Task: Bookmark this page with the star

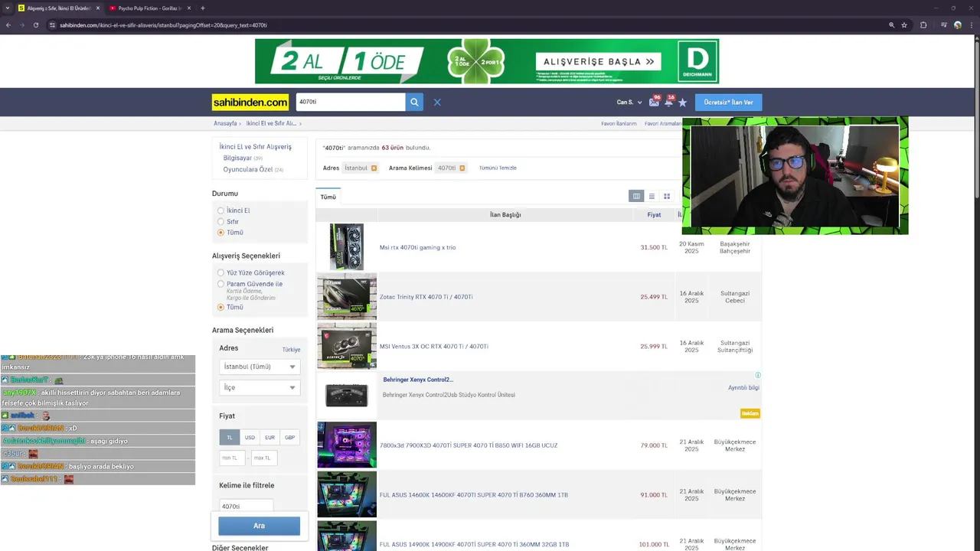Action: tap(904, 25)
